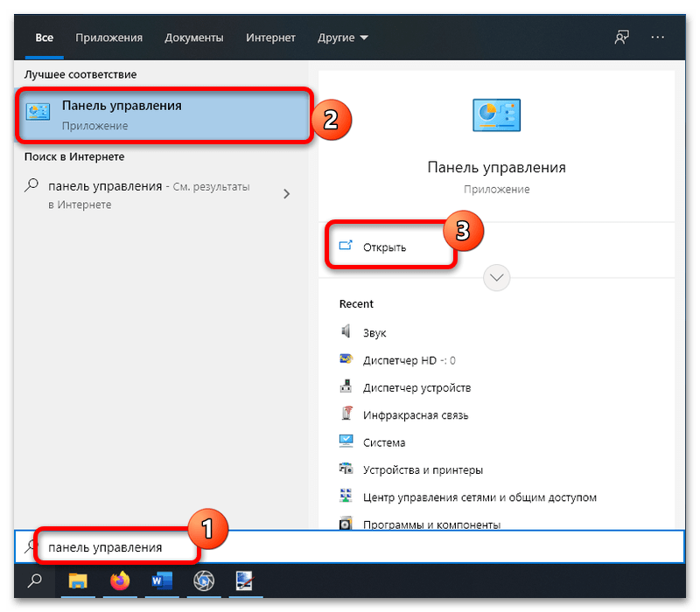Screen dimensions: 700x612
Task: Switch to the Приложения tab
Action: pos(108,38)
